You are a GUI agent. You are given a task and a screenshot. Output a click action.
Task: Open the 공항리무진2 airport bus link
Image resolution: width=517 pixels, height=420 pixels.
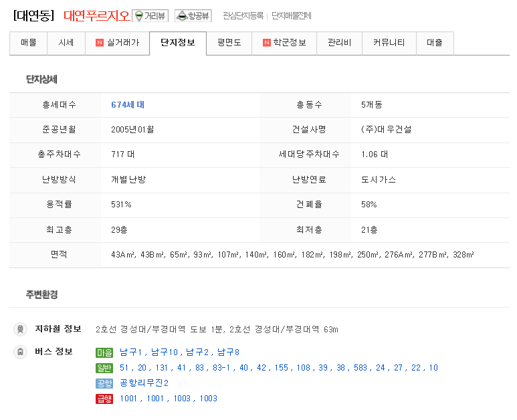click(144, 383)
